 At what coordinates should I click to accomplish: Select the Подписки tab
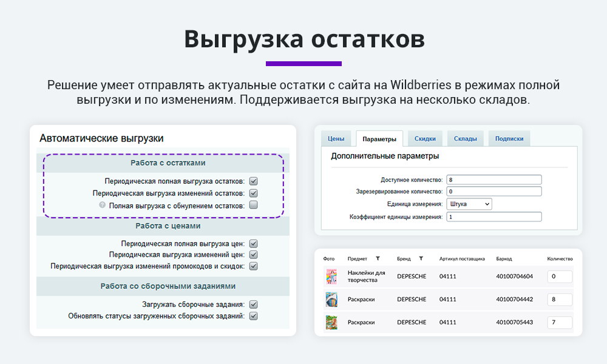click(x=509, y=139)
